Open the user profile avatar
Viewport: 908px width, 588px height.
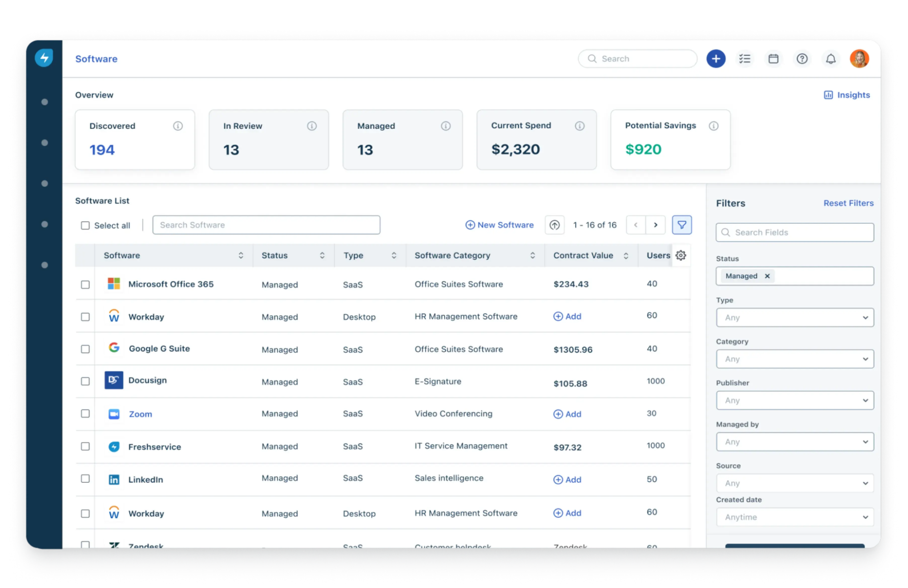coord(859,59)
